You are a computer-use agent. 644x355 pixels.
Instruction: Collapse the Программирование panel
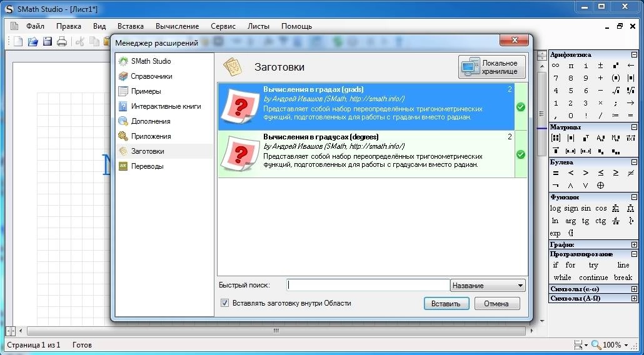(635, 254)
